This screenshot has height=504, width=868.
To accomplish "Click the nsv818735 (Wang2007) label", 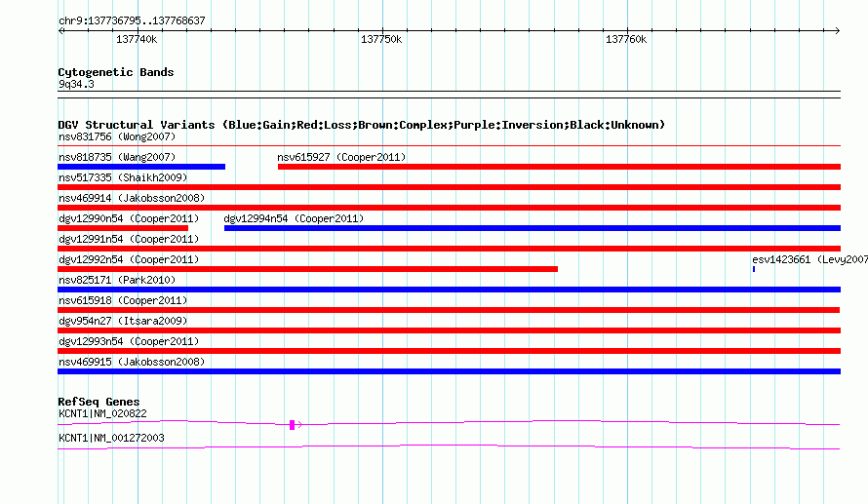I will (x=117, y=157).
